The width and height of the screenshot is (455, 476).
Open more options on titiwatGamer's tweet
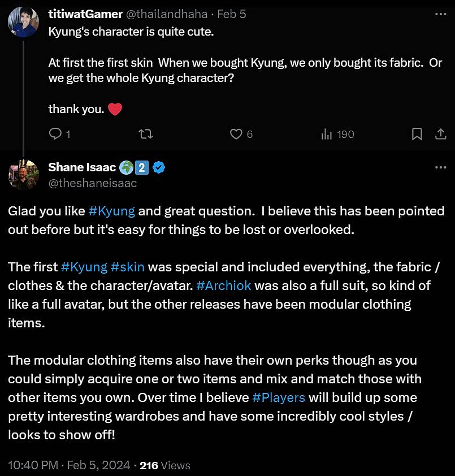click(440, 14)
